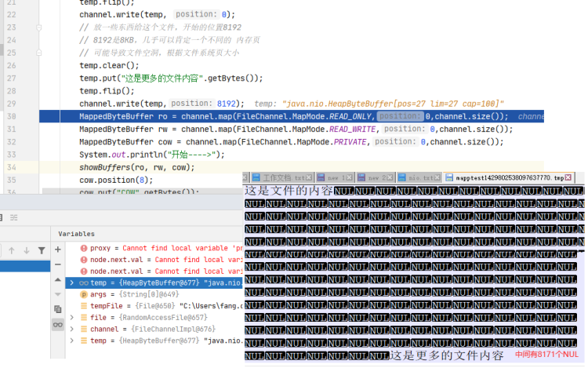Click the remove watch minus icon
Viewport: 588px width, 368px height.
click(57, 264)
